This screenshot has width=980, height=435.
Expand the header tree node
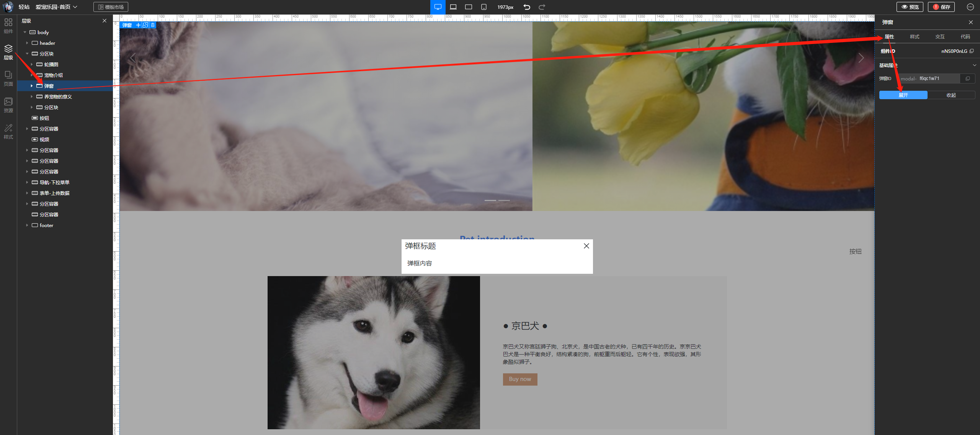click(27, 43)
